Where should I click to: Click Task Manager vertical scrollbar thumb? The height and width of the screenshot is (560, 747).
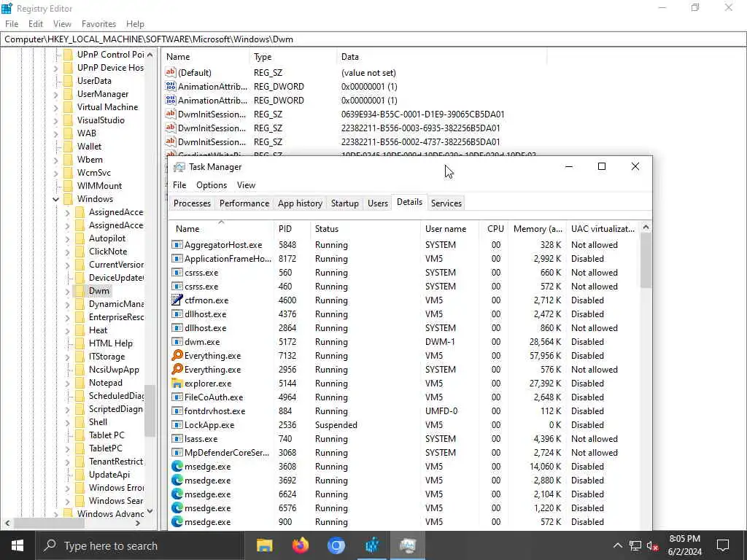646,261
